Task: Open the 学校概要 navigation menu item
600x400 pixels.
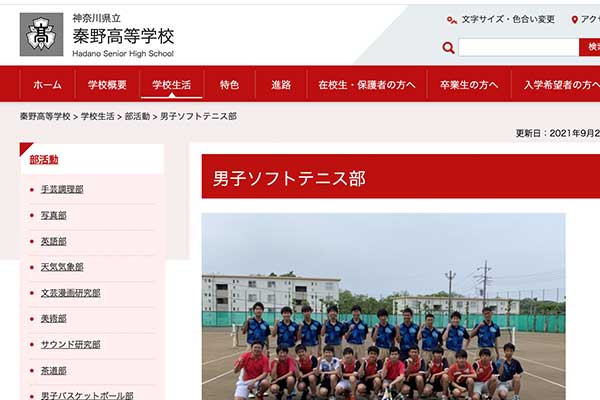Action: pyautogui.click(x=107, y=85)
